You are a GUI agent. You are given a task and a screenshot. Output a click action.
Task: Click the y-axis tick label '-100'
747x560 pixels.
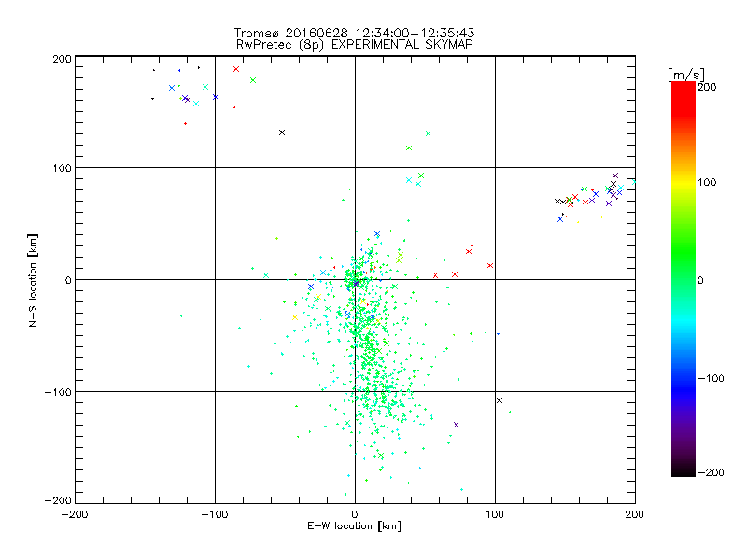[x=59, y=392]
